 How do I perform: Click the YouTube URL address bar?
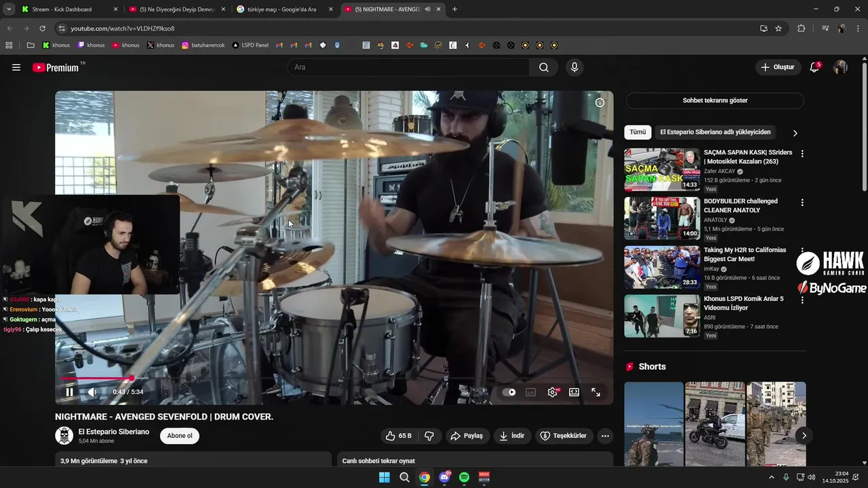tap(407, 28)
